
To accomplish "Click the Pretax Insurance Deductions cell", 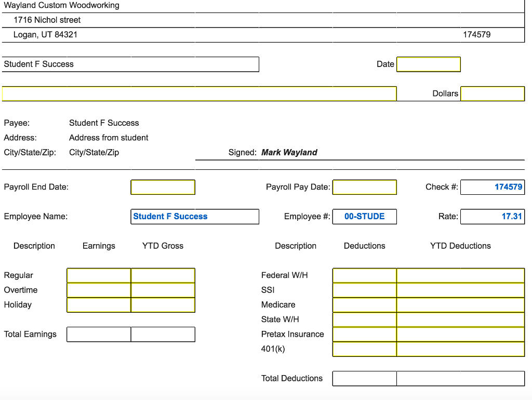I will tap(364, 335).
